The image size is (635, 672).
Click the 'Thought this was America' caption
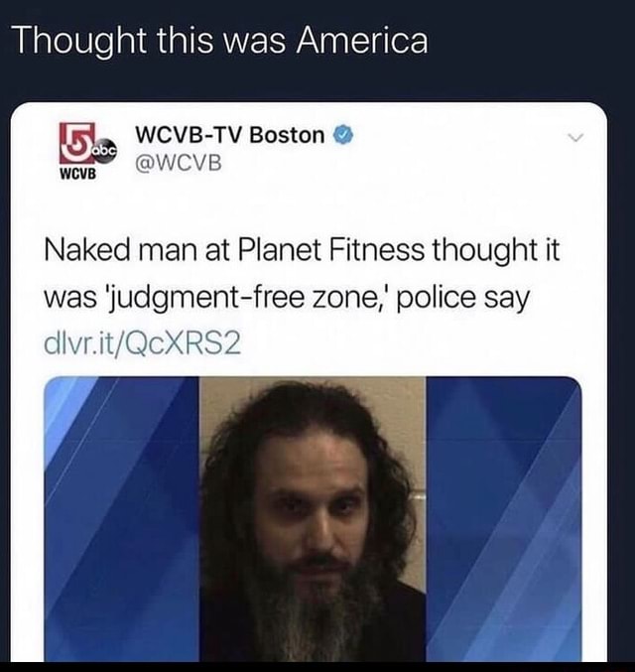[x=221, y=41]
